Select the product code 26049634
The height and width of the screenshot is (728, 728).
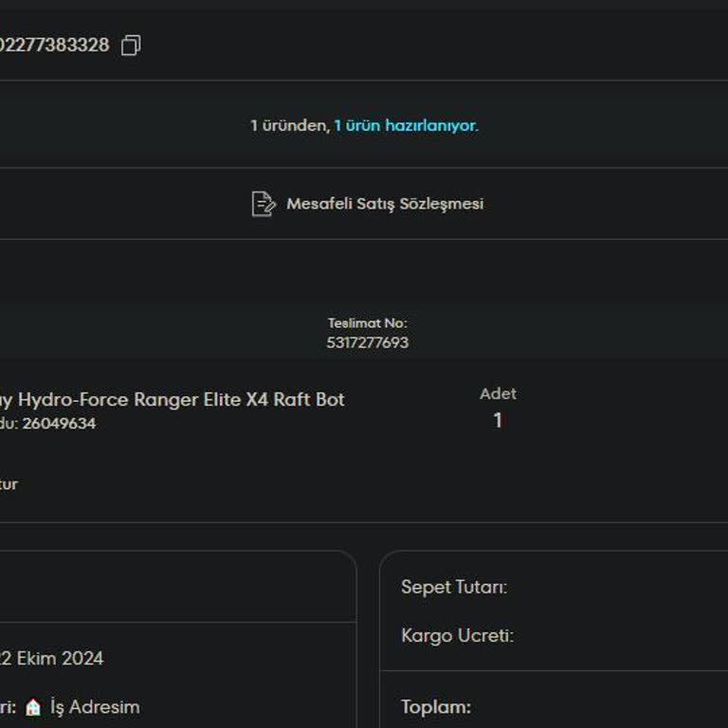58,424
